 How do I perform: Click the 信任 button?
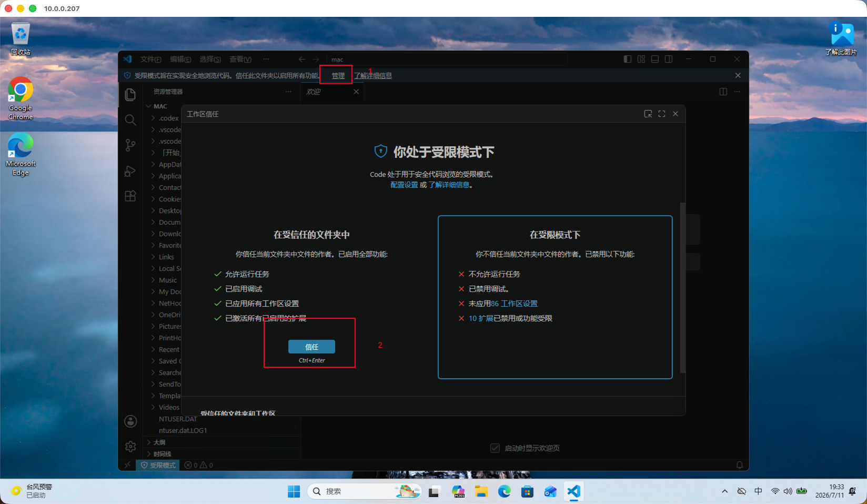pyautogui.click(x=311, y=347)
